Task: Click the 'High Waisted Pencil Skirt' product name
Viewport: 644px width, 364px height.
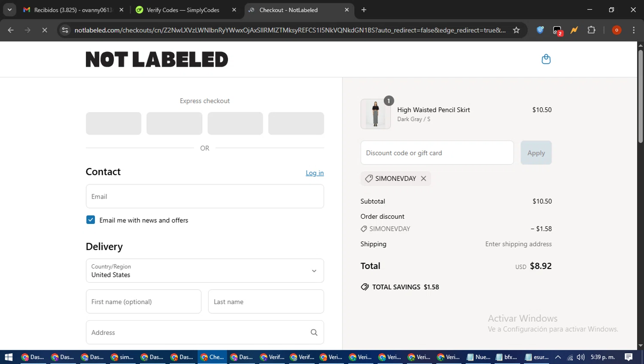Action: [x=434, y=110]
